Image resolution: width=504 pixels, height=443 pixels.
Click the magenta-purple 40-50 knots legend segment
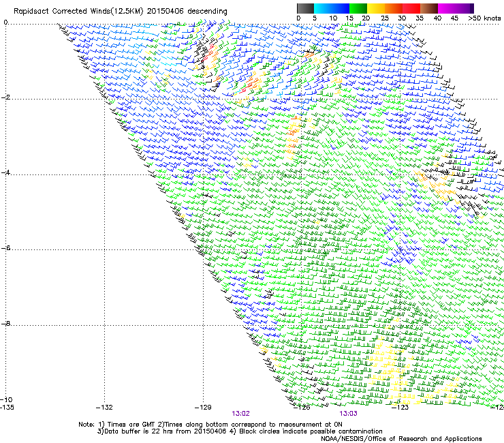(x=456, y=8)
